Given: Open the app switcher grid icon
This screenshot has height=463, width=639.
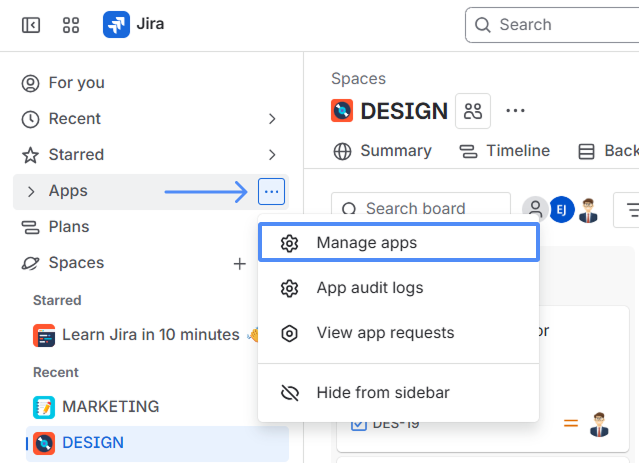Looking at the screenshot, I should pos(71,25).
